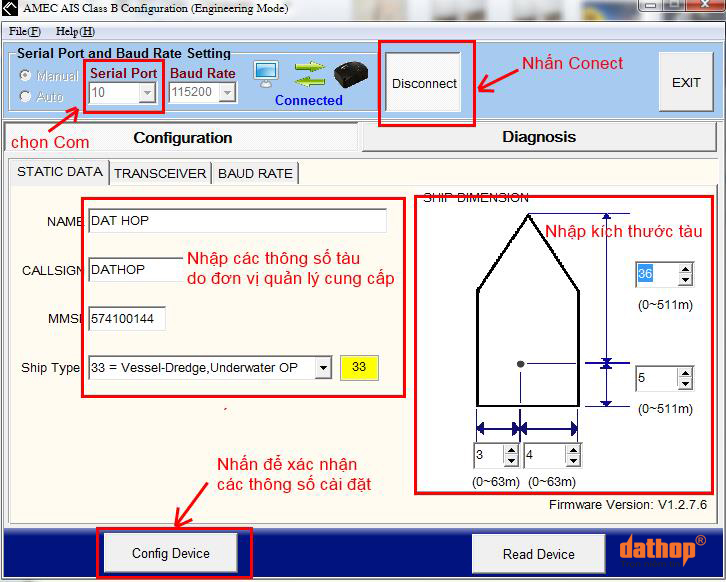The height and width of the screenshot is (582, 726).
Task: Click the antenna position dot on the ship diagram
Action: pos(520,364)
